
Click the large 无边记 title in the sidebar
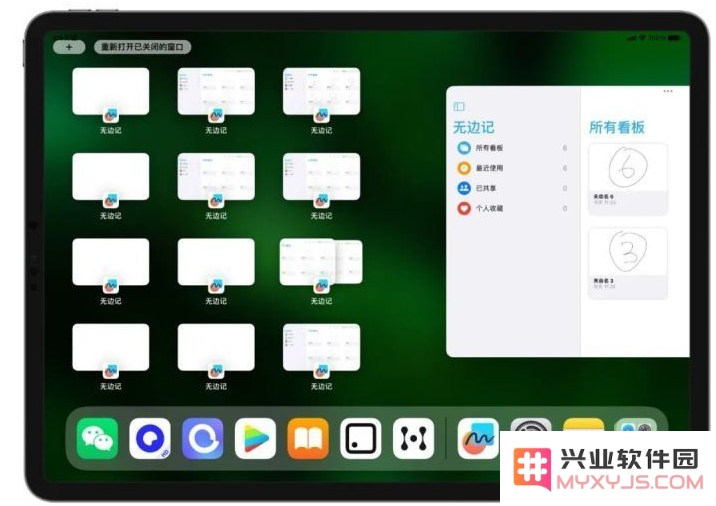[474, 127]
